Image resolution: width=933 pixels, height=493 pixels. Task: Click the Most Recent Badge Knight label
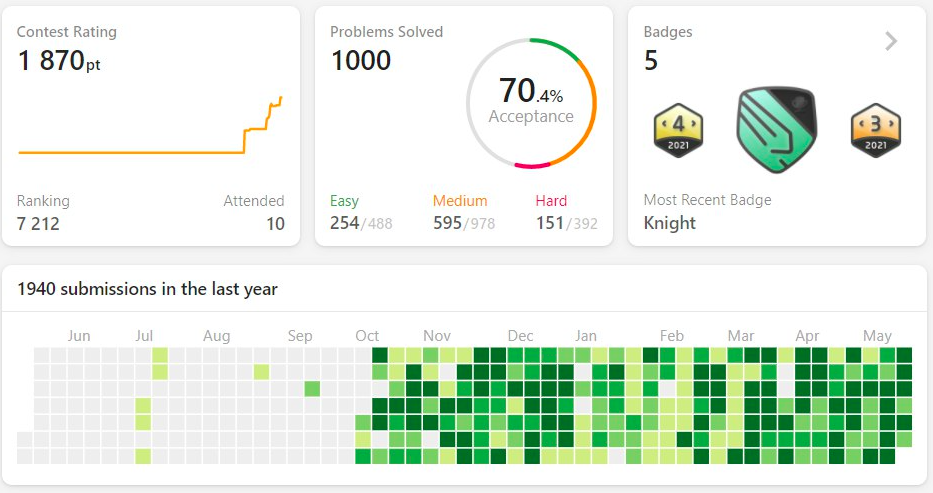click(x=669, y=223)
